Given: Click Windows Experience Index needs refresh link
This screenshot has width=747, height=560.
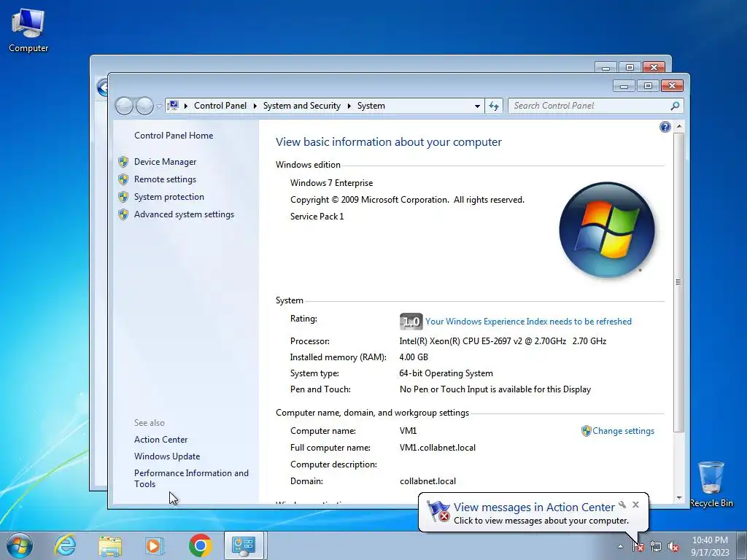Looking at the screenshot, I should 528,322.
